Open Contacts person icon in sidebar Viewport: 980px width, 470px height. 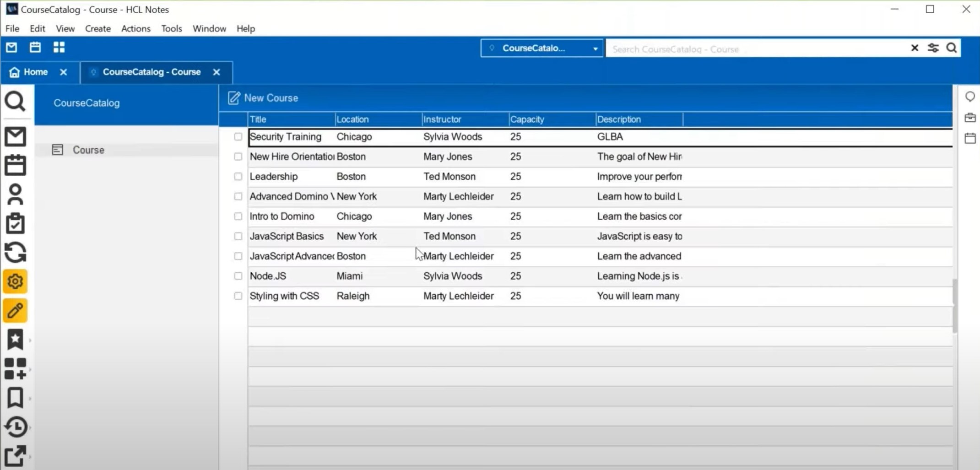click(x=15, y=194)
